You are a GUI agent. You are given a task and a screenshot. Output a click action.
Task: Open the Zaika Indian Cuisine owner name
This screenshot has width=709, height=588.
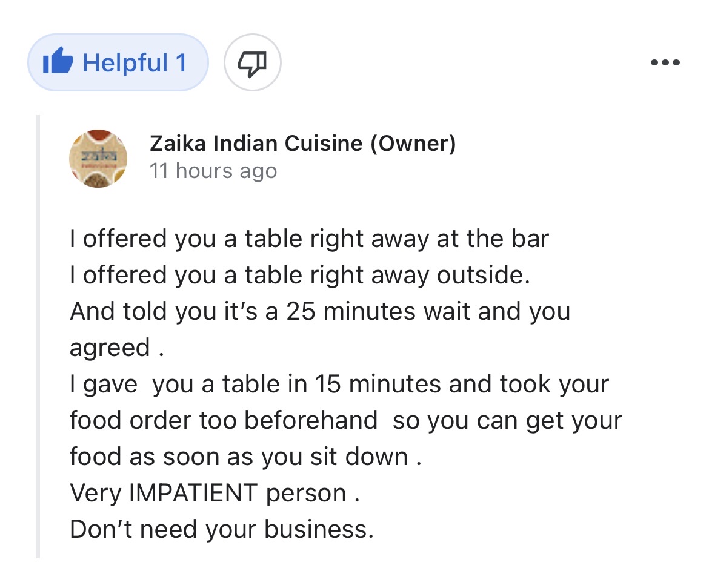pyautogui.click(x=255, y=144)
